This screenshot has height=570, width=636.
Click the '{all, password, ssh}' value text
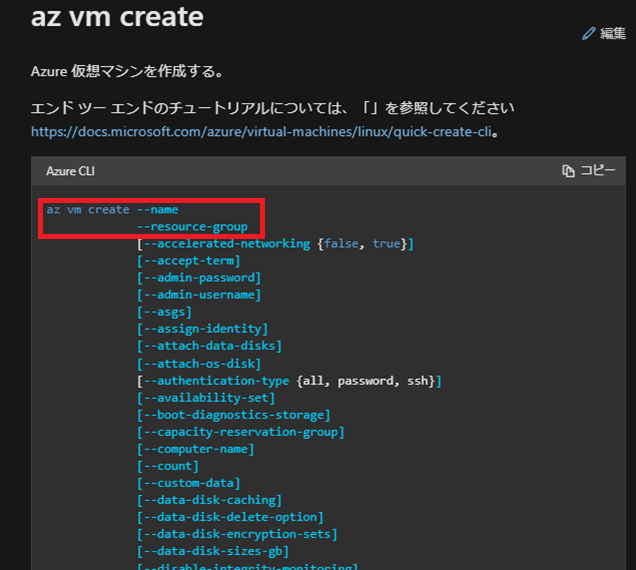click(365, 381)
